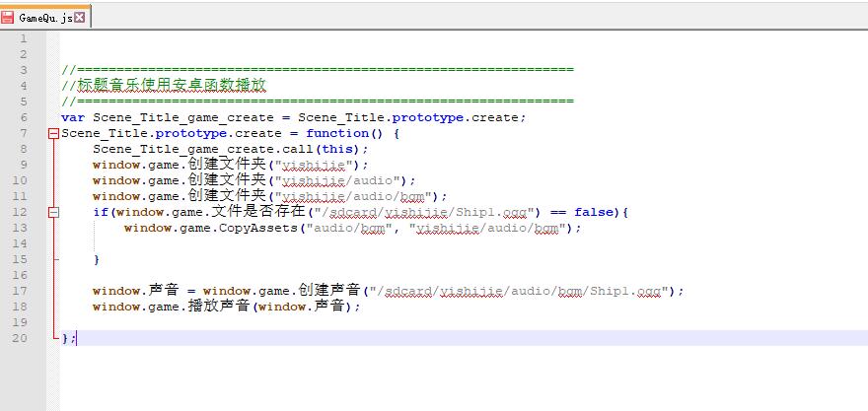Click the string "yishijie/audio" on line 10

pyautogui.click(x=337, y=181)
